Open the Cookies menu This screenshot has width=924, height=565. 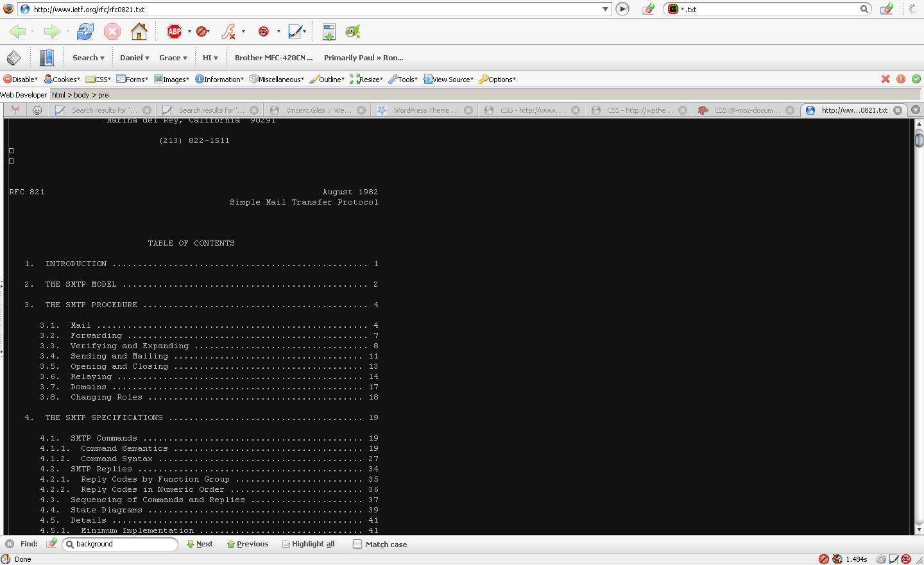[62, 80]
